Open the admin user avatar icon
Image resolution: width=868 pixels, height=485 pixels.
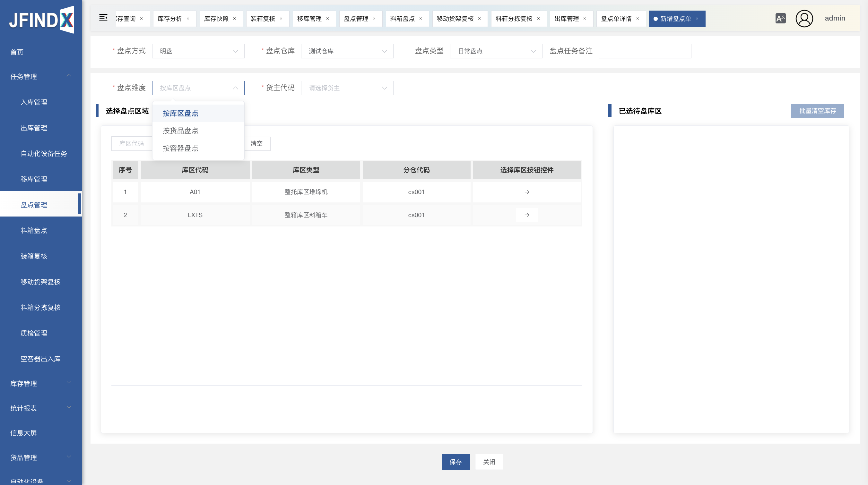pos(804,19)
